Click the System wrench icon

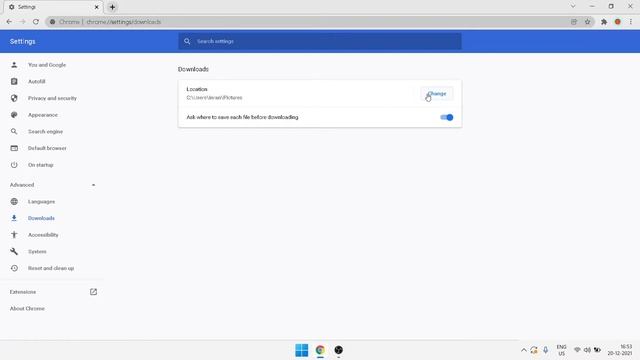point(14,251)
